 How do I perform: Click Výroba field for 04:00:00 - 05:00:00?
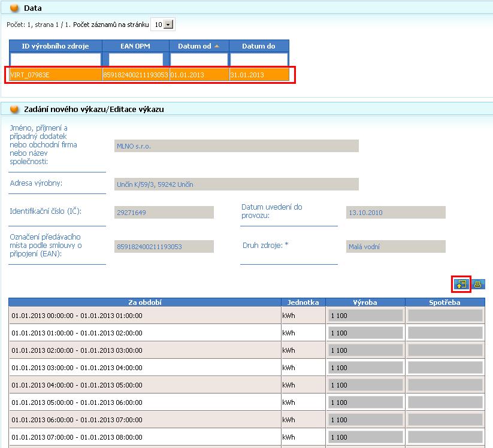click(x=365, y=385)
